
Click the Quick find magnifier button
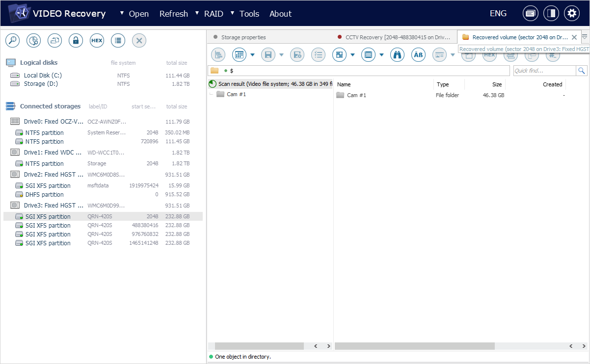581,71
